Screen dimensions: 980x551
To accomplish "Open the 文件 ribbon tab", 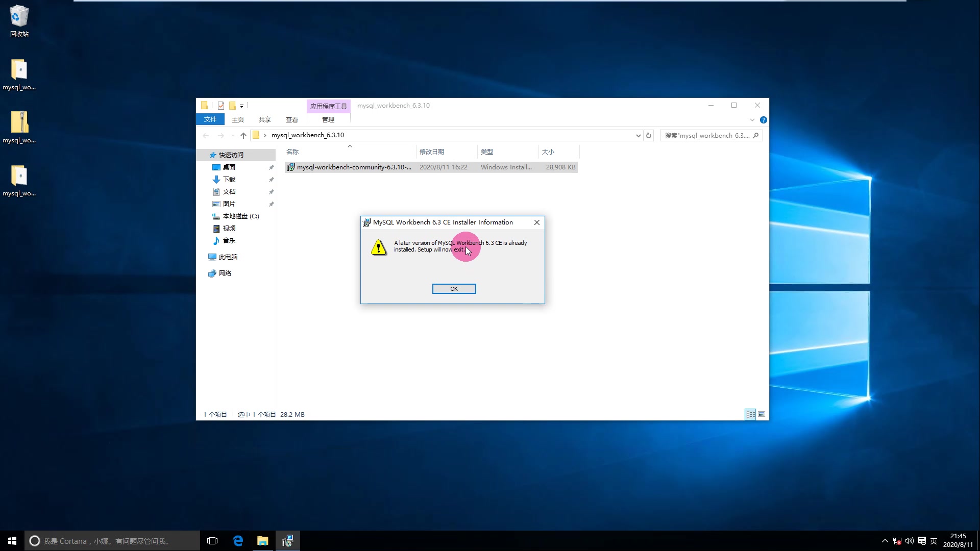I will (210, 119).
